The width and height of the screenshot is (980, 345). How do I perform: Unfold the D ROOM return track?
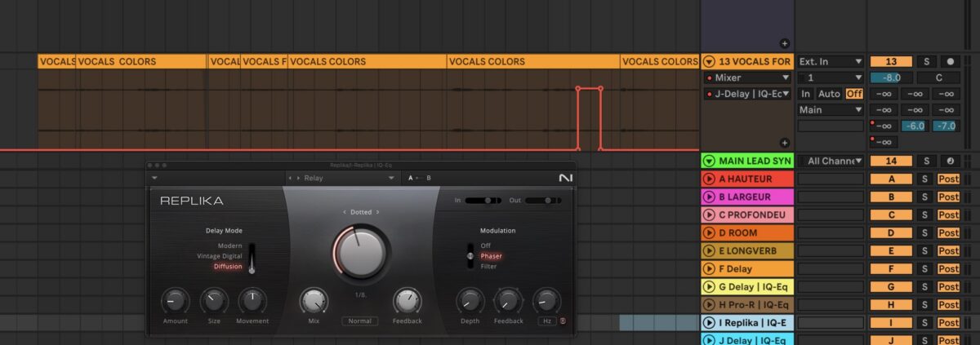[x=709, y=232]
